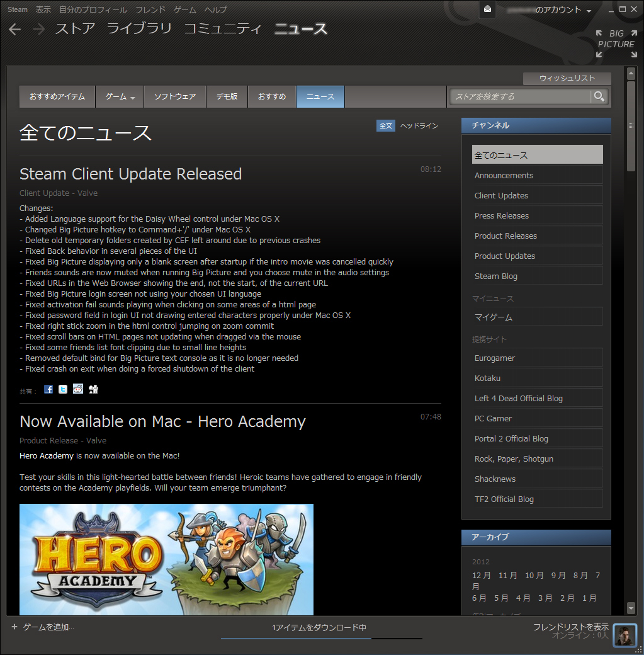Share the client update to Steam friends
The height and width of the screenshot is (655, 644).
pyautogui.click(x=94, y=389)
